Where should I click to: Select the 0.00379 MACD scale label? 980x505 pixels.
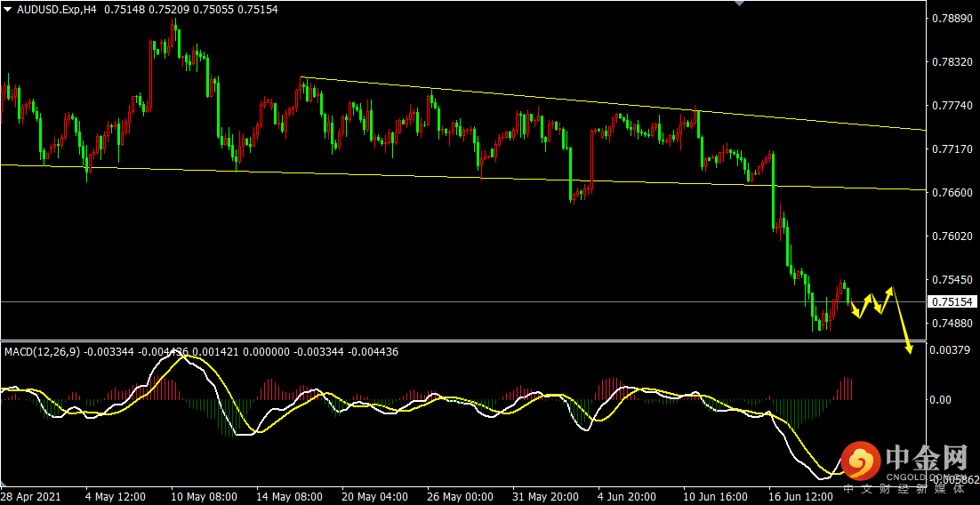(952, 350)
